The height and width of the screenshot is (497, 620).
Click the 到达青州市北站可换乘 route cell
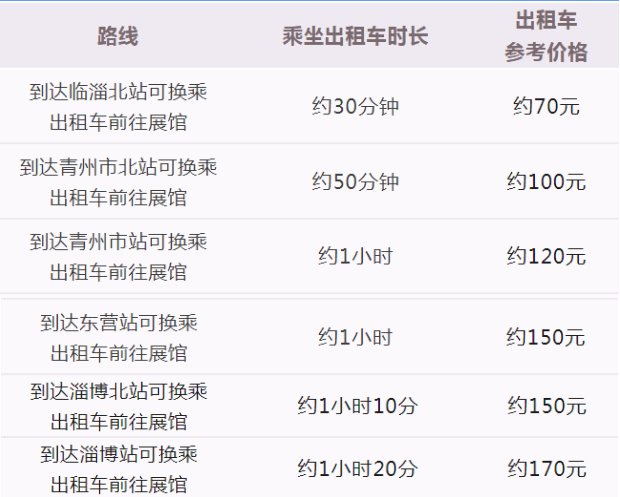point(118,182)
